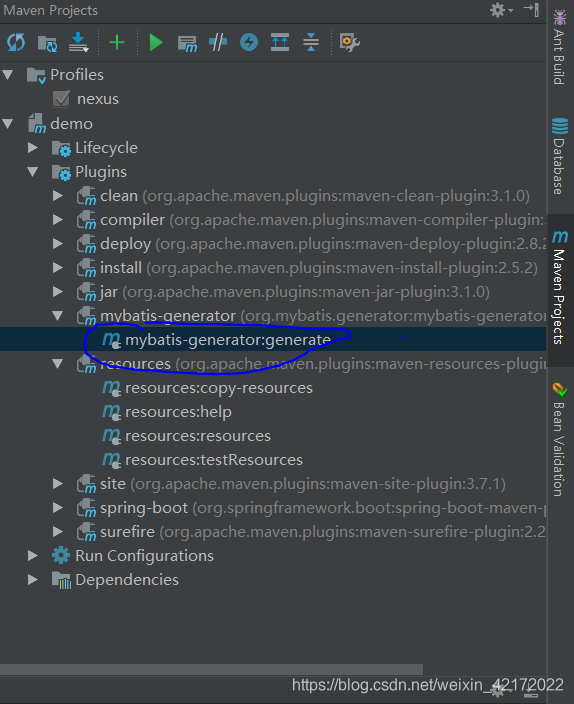
Task: Click the compiler plugin icon
Action: point(86,220)
